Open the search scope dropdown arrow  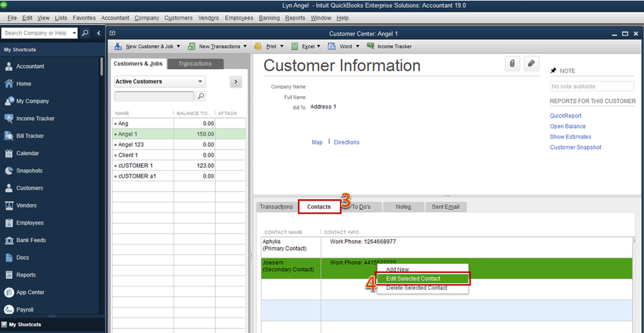(74, 33)
